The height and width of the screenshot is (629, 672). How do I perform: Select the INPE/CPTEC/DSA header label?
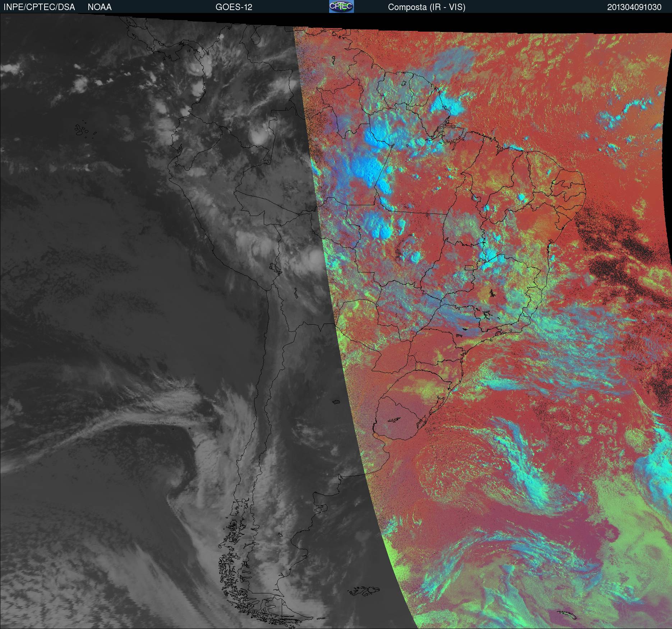[x=39, y=7]
